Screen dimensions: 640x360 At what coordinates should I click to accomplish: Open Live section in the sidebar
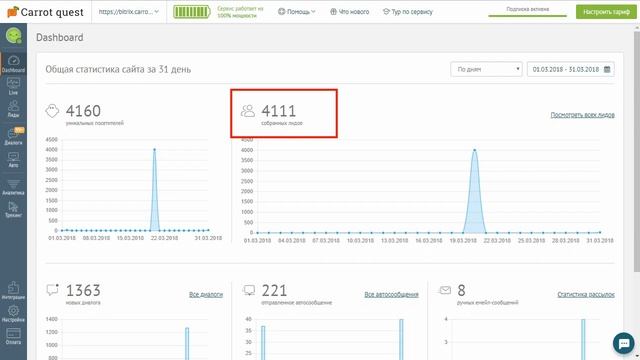pos(13,86)
